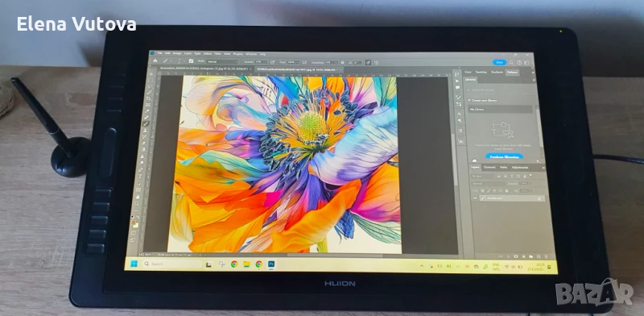Open the layer Fill dropdown
Image resolution: width=644 pixels, height=316 pixels.
point(531,191)
